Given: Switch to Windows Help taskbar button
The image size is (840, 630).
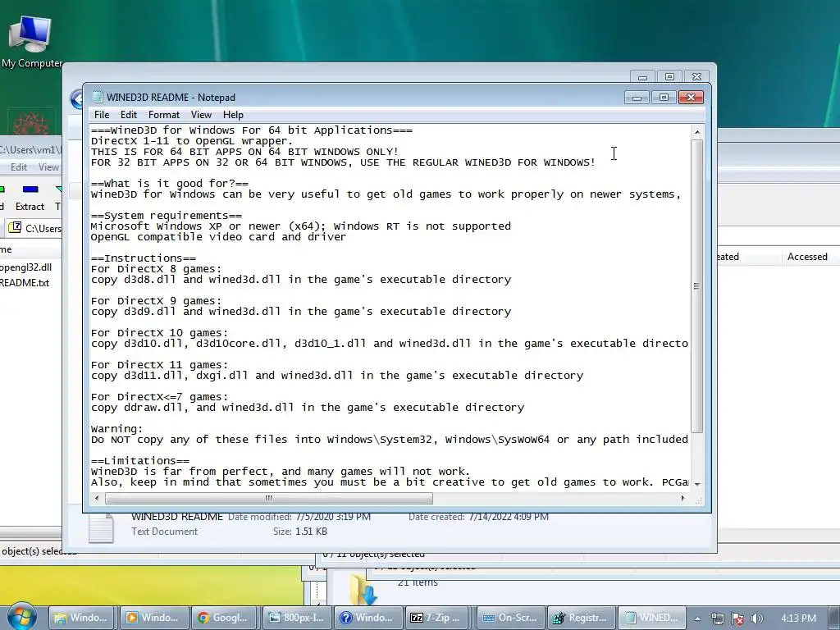Looking at the screenshot, I should pyautogui.click(x=368, y=618).
